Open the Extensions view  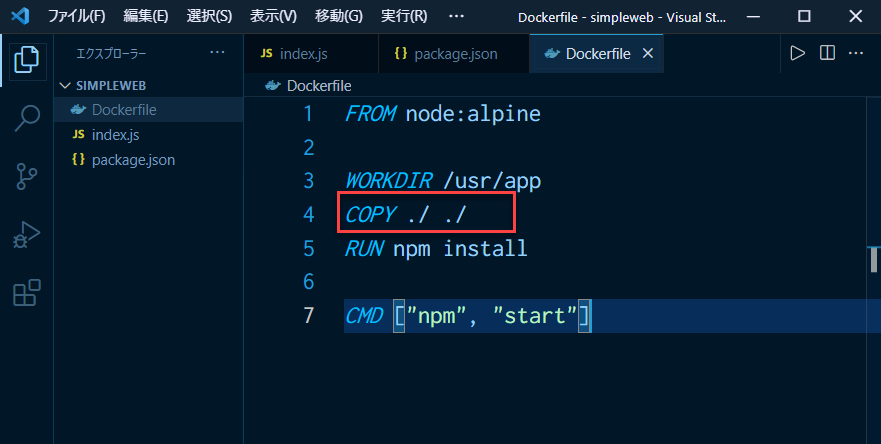(26, 293)
